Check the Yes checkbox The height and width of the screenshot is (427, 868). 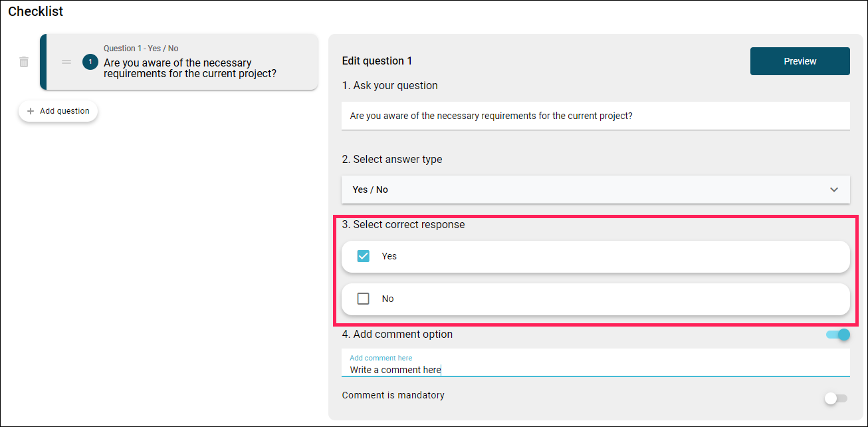click(363, 256)
